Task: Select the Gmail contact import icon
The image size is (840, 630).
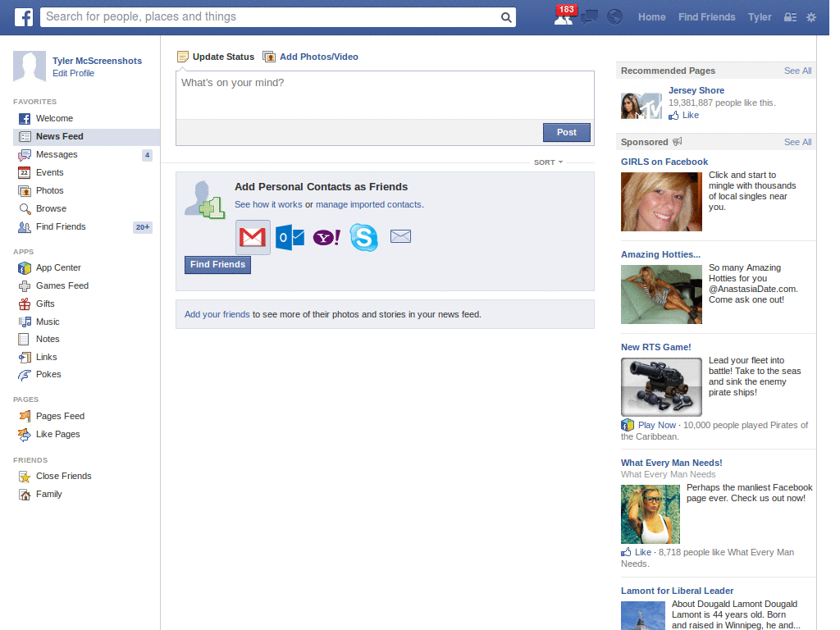Action: (x=253, y=237)
